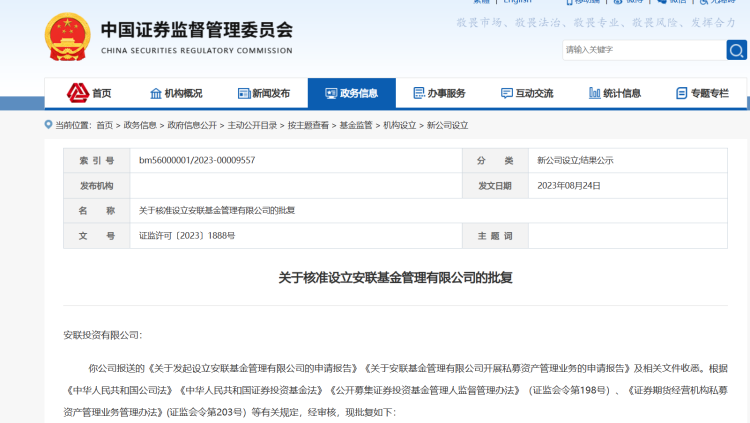Go to 基金监管 in the breadcrumb

tap(356, 125)
